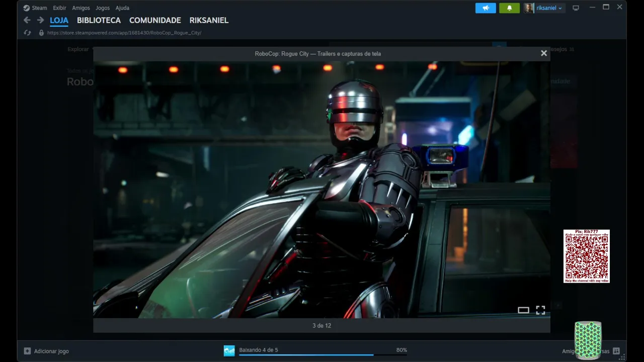
Task: Click the '3 de 12' counter
Action: pos(321,326)
